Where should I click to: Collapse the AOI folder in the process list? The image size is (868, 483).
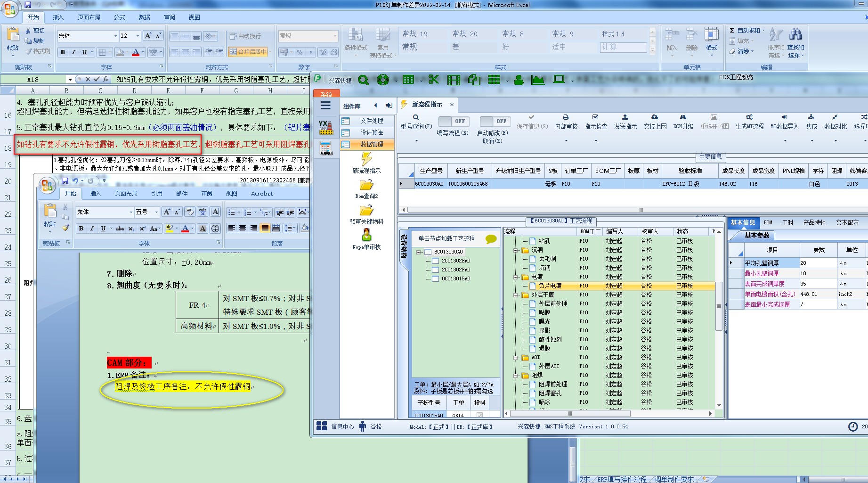tap(516, 358)
